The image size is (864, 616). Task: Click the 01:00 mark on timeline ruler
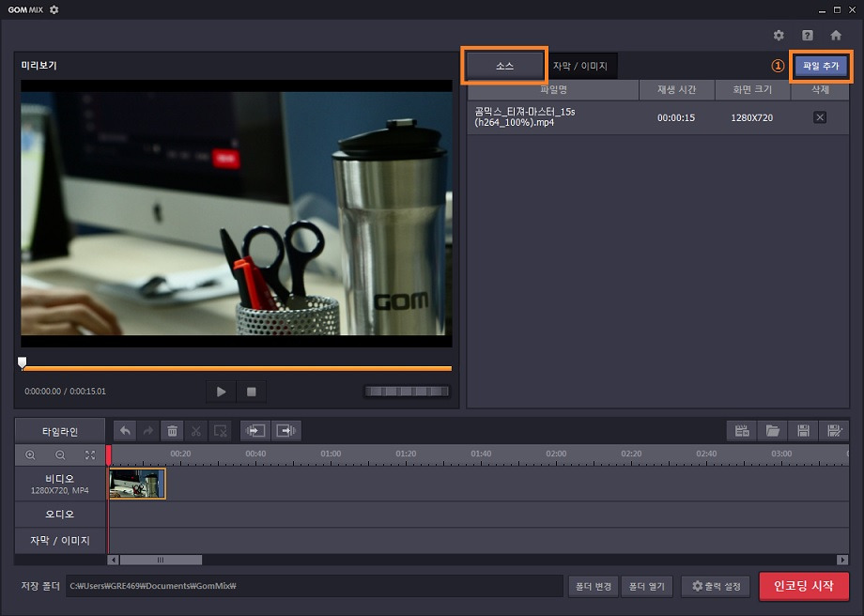pos(331,454)
